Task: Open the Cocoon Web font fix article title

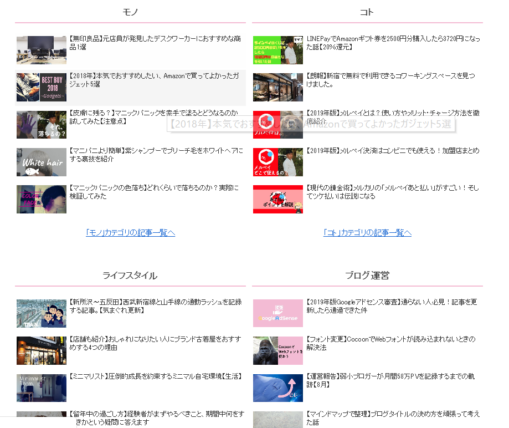Action: tap(391, 343)
